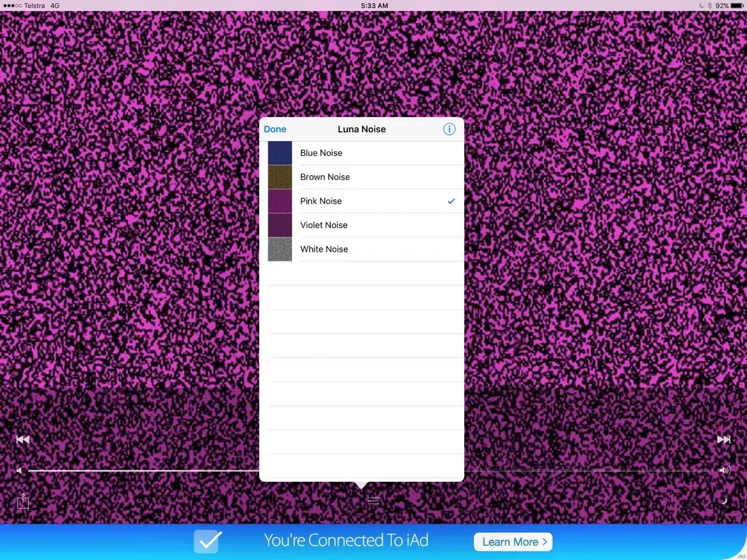The image size is (747, 560).
Task: Tap the checkmark next to Pink Noise
Action: (450, 201)
